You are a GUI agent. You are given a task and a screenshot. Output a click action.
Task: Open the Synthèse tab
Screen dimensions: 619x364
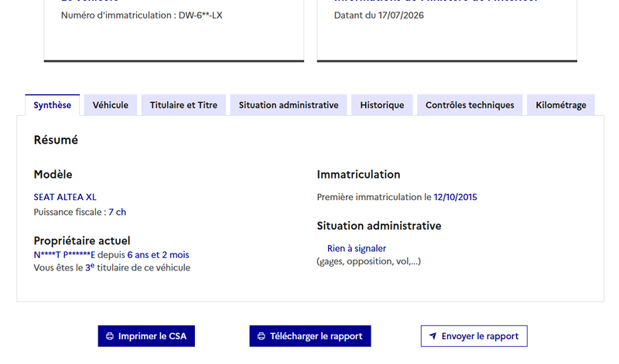52,105
